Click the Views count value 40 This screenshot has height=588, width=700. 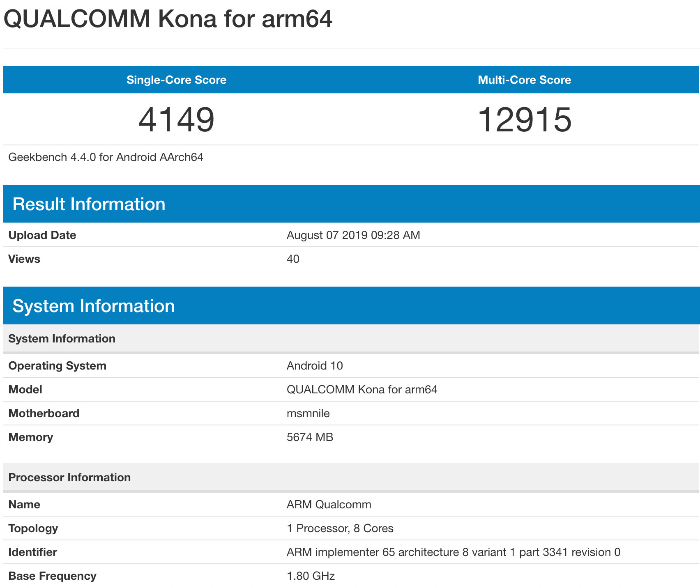tap(293, 259)
